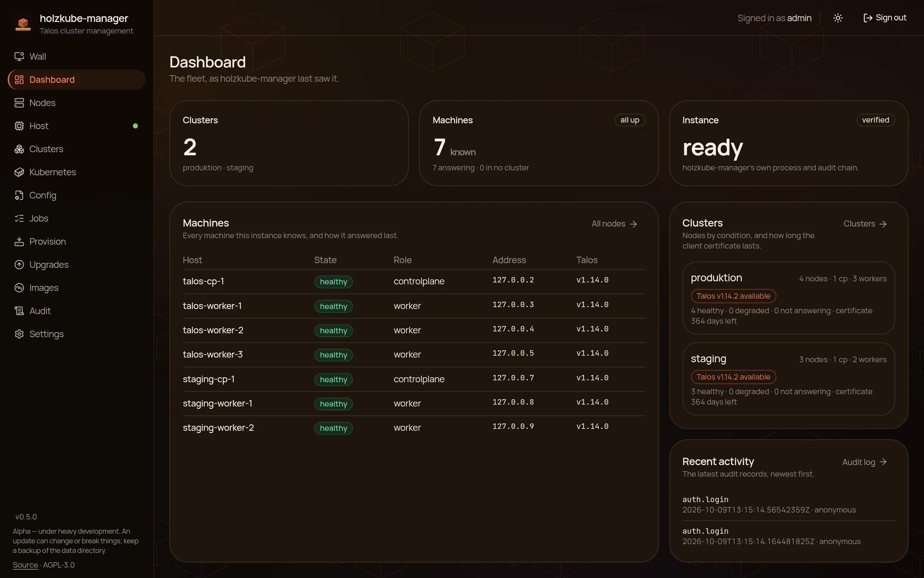The image size is (924, 578).
Task: Click the Host column header
Action: click(x=192, y=260)
